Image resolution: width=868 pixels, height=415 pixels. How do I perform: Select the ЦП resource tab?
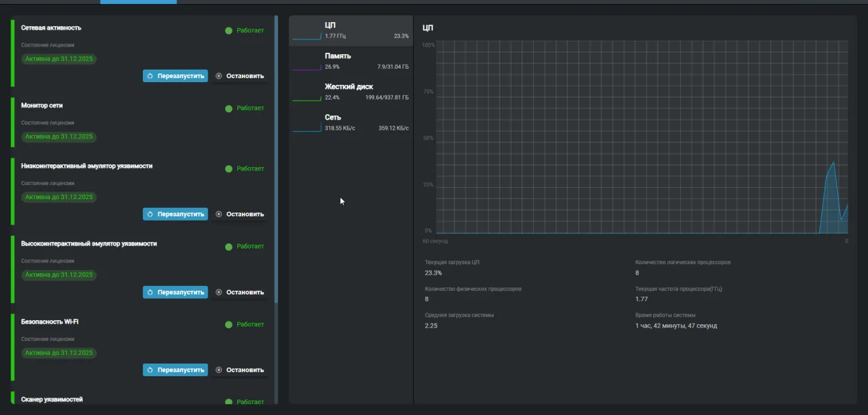351,31
